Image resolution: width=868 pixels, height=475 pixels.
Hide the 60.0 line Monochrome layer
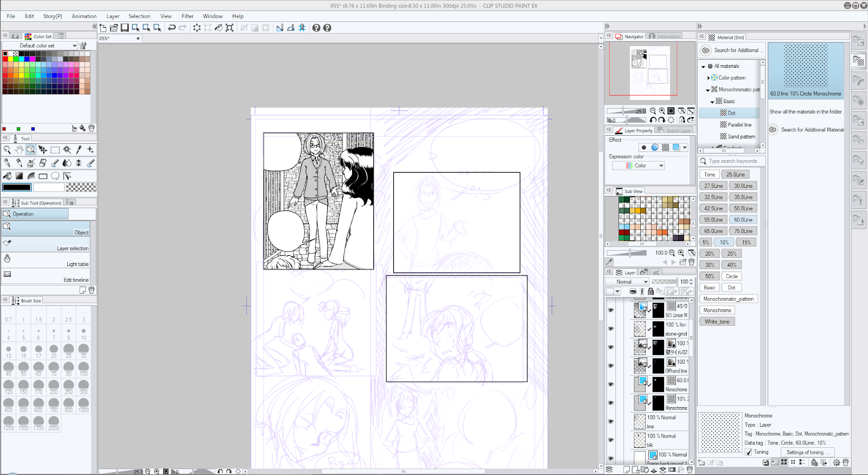pyautogui.click(x=611, y=384)
